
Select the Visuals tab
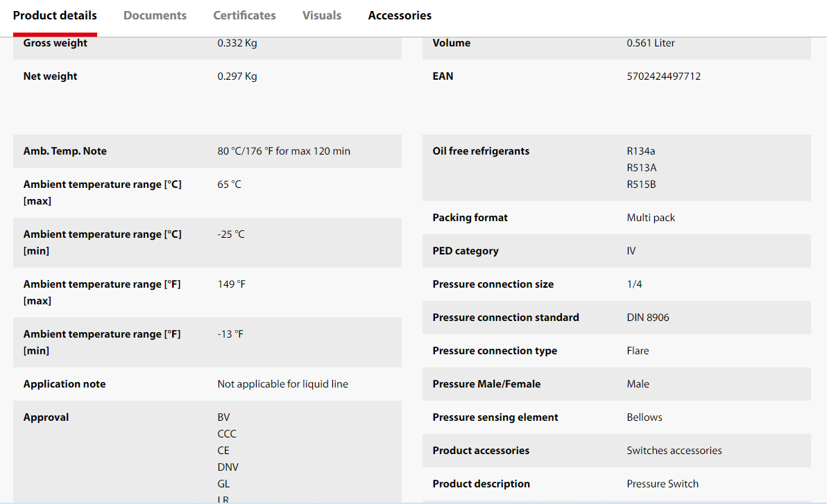tap(322, 15)
